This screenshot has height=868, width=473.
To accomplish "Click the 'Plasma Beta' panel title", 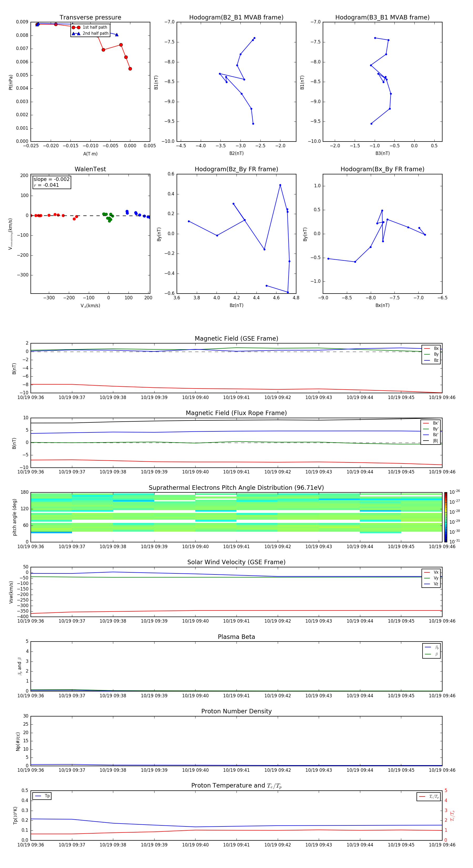I will pyautogui.click(x=236, y=637).
